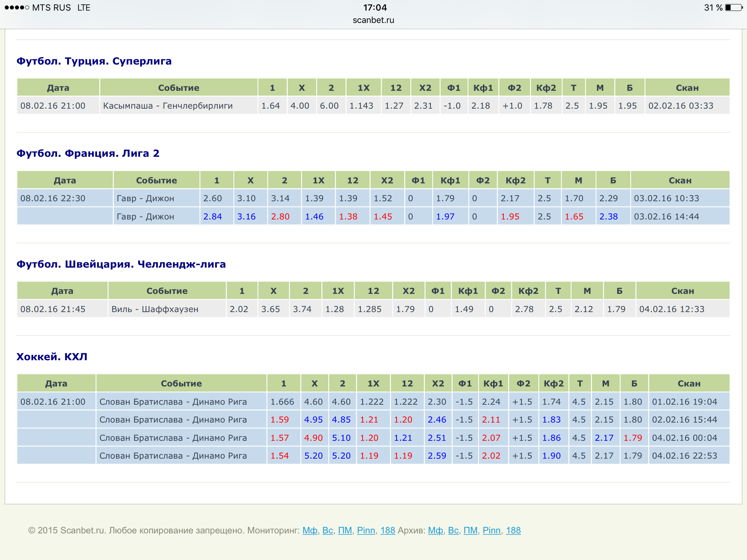Open the first Мф monitoring link
This screenshot has width=747, height=560.
tap(310, 530)
